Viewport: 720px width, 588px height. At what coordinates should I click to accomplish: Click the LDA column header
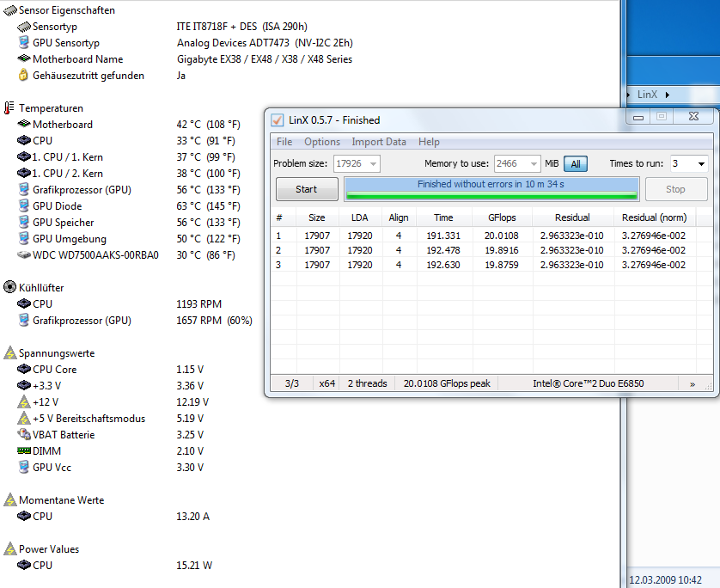click(359, 217)
